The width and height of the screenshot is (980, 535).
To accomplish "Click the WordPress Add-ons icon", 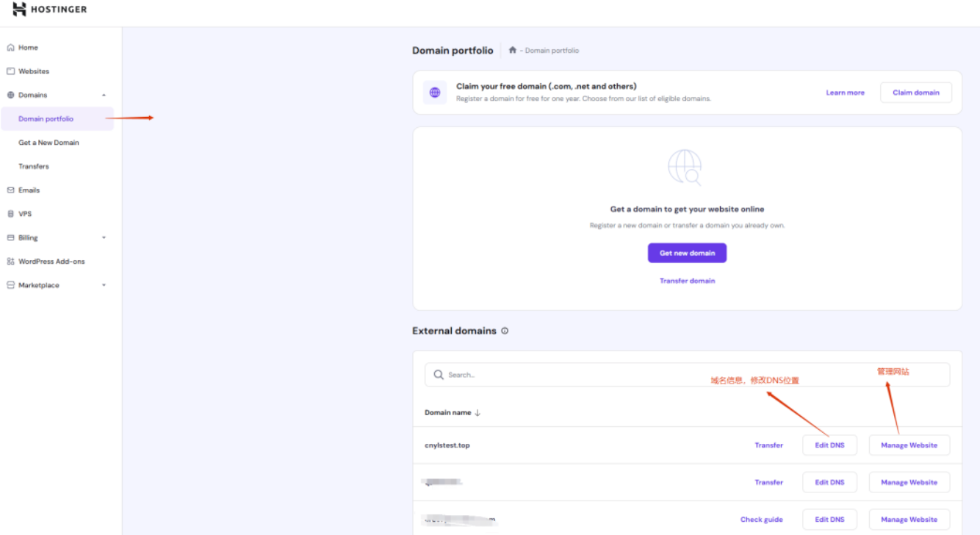I will 10,262.
